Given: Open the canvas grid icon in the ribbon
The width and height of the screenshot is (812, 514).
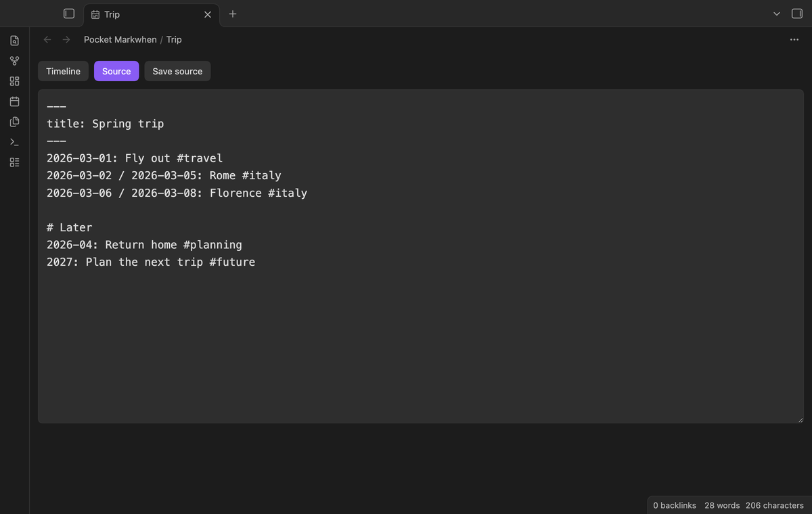Looking at the screenshot, I should pos(14,81).
